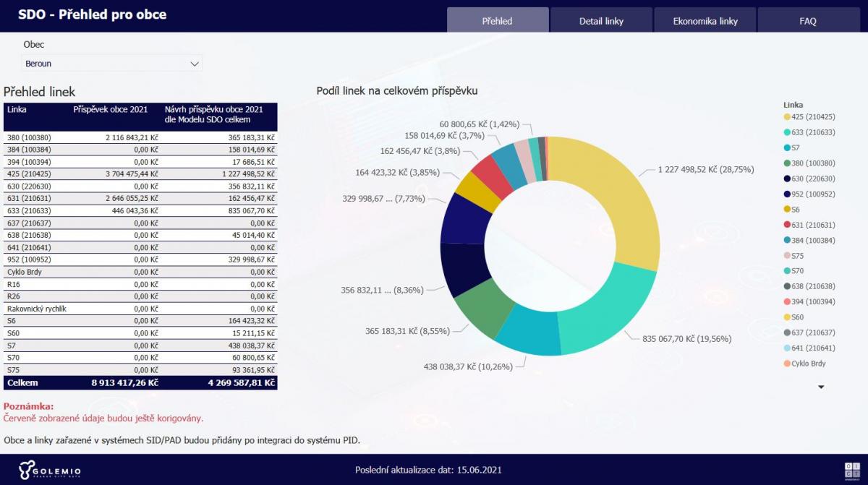This screenshot has height=485, width=868.
Task: Click legend entry S60
Action: pyautogui.click(x=793, y=317)
